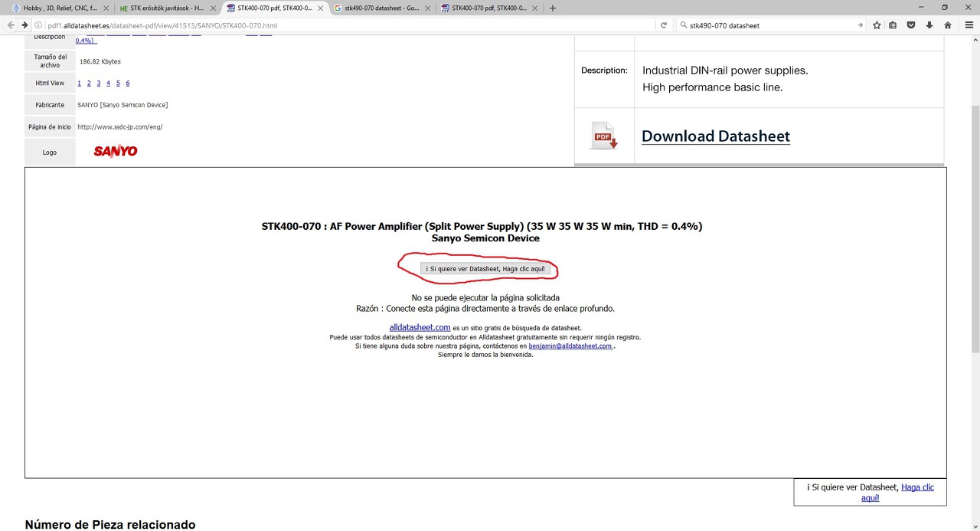Open the alldatasheet.com link
Image resolution: width=980 pixels, height=531 pixels.
coord(420,328)
